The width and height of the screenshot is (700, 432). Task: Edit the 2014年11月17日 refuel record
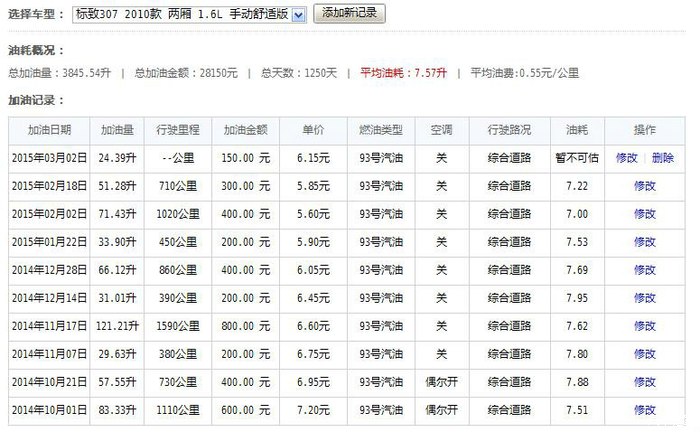[644, 326]
